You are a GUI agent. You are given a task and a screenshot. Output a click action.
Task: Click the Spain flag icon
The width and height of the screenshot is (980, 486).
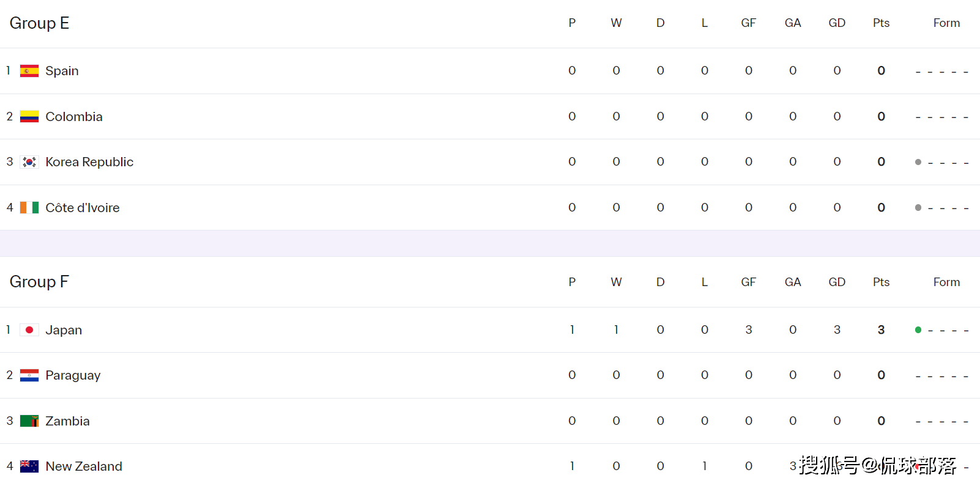29,71
